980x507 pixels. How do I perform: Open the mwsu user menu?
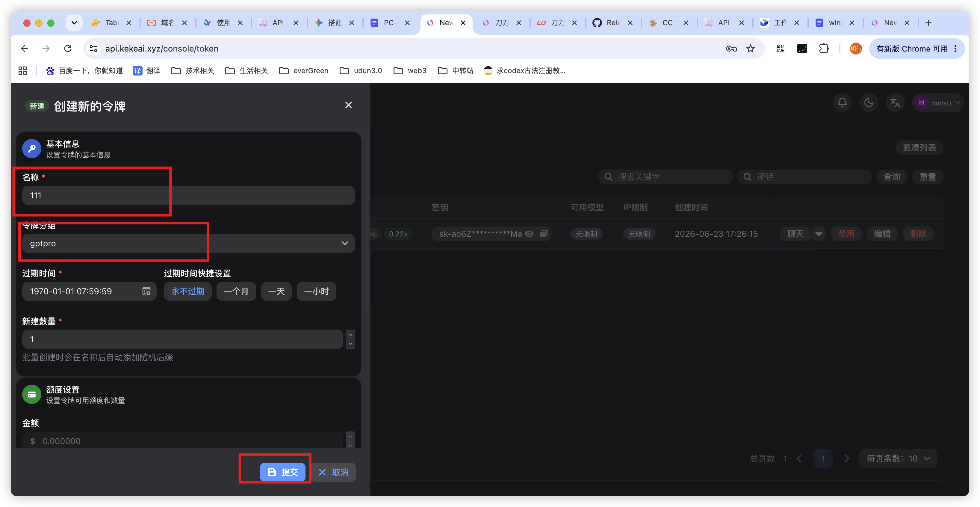point(938,103)
